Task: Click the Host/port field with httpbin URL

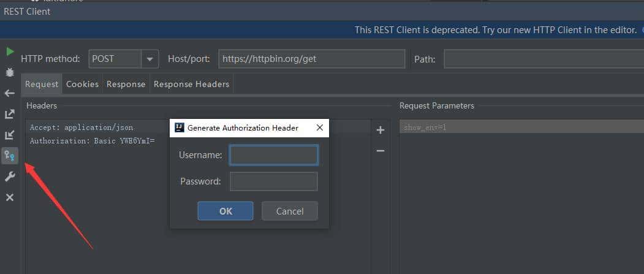Action: (x=311, y=59)
